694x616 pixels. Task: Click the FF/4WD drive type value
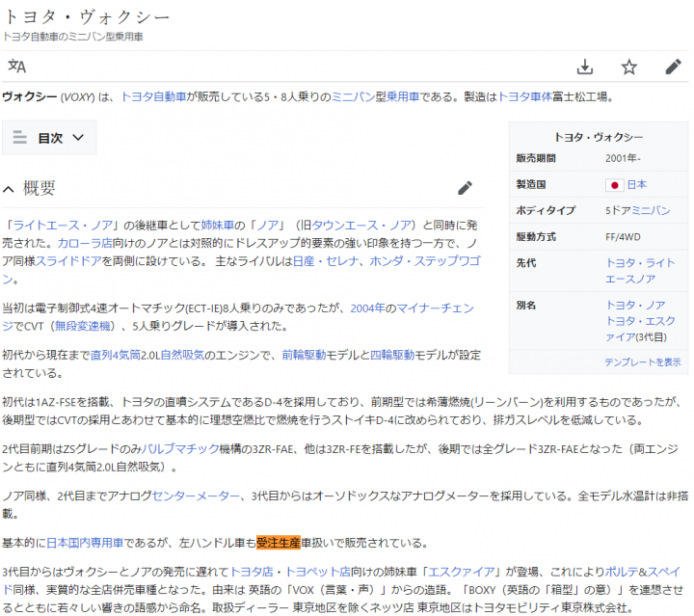pos(623,237)
